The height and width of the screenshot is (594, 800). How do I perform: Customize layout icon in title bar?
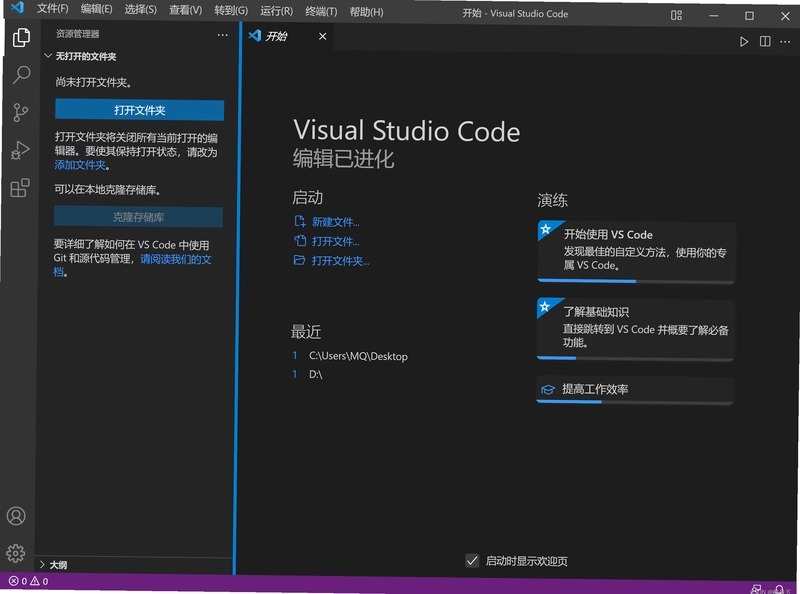click(x=677, y=15)
